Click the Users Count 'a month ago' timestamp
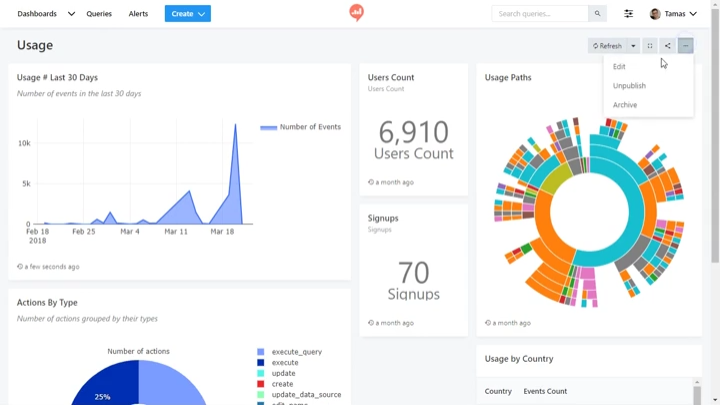The height and width of the screenshot is (405, 720). click(x=391, y=182)
